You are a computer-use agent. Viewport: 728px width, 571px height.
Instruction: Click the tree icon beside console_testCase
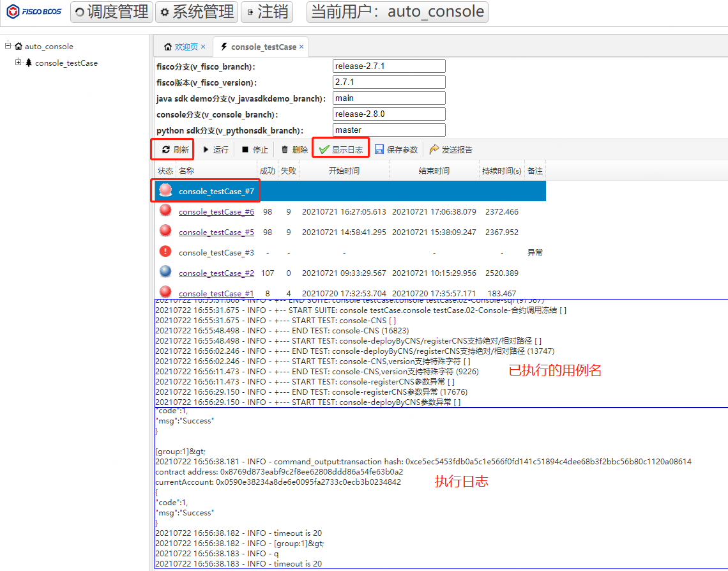click(x=29, y=63)
